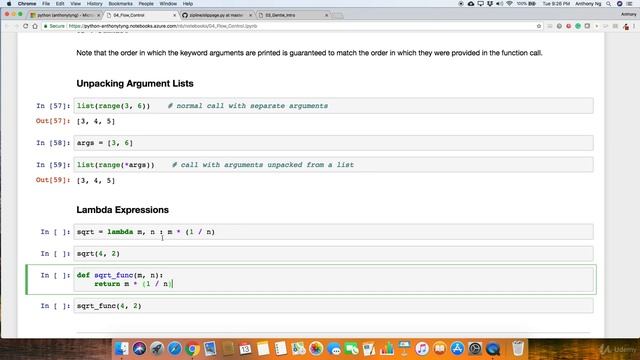The width and height of the screenshot is (640, 360).
Task: Open Launchpad rocket icon in the dock
Action: (157, 349)
